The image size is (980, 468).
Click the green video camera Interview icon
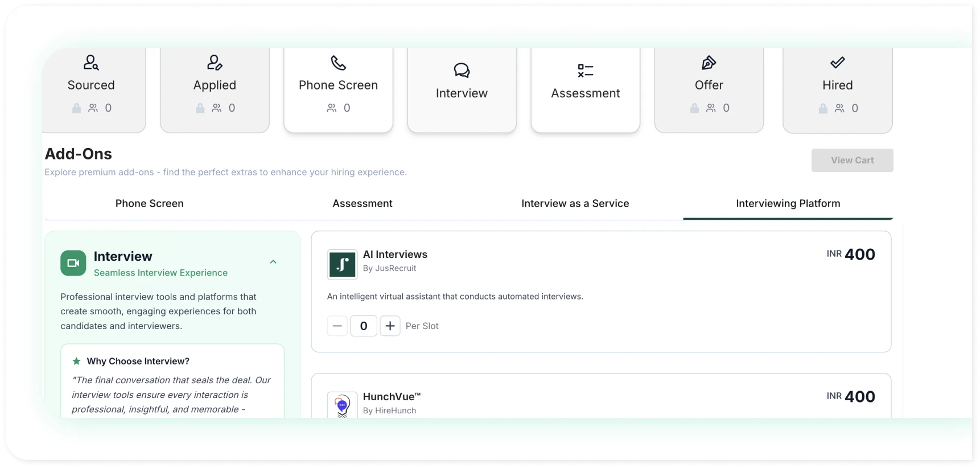pyautogui.click(x=73, y=263)
